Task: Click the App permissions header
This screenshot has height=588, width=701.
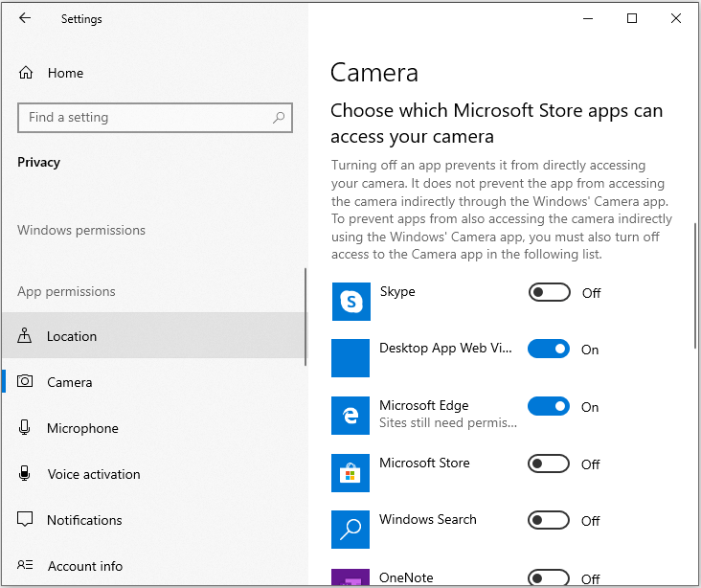Action: tap(66, 291)
